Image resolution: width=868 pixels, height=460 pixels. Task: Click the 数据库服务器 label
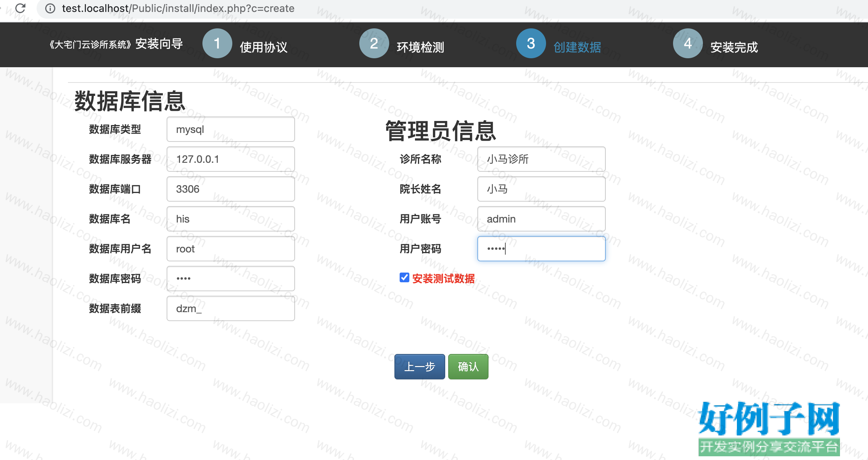click(x=120, y=159)
